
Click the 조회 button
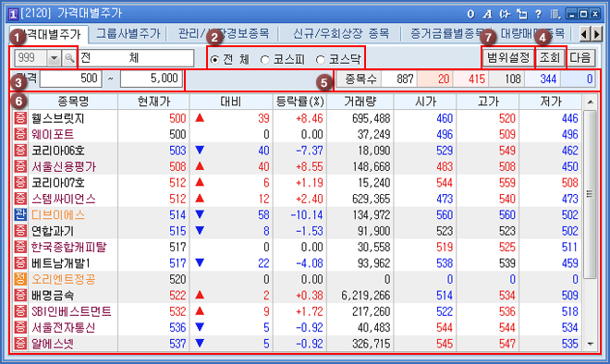tap(550, 58)
